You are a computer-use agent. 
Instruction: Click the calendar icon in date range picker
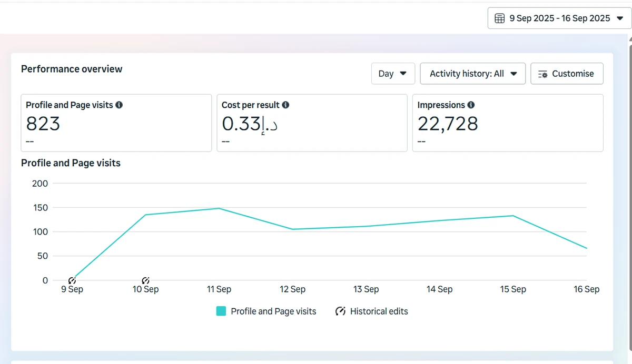click(500, 18)
